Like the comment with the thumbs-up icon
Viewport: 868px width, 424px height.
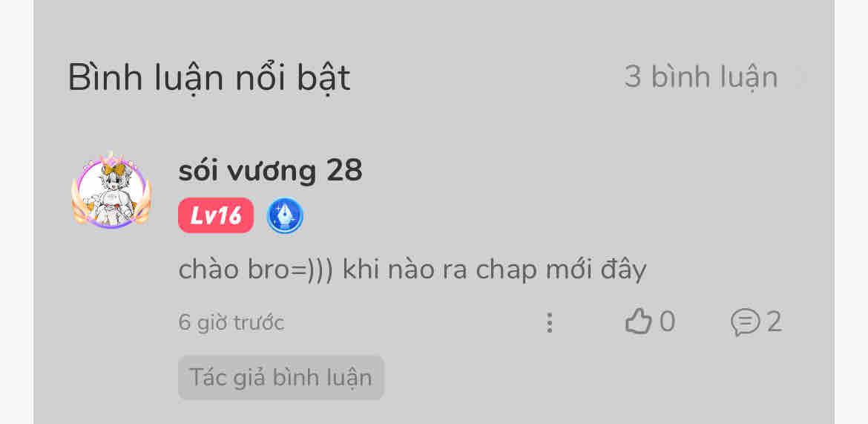638,322
